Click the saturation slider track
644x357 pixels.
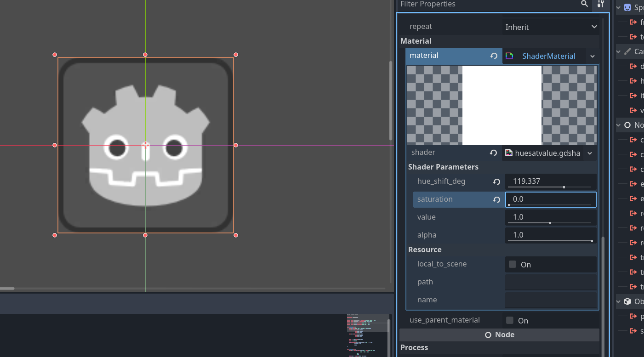pos(550,205)
